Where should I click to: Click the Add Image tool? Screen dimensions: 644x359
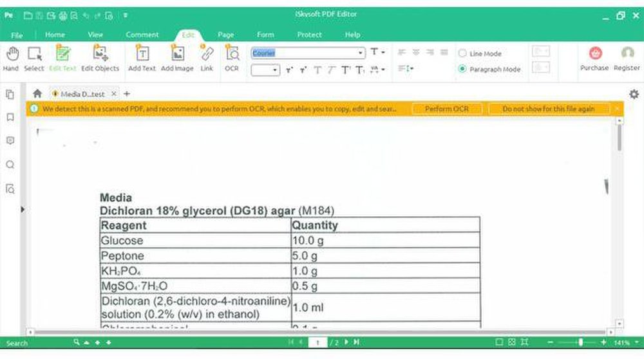(178, 59)
